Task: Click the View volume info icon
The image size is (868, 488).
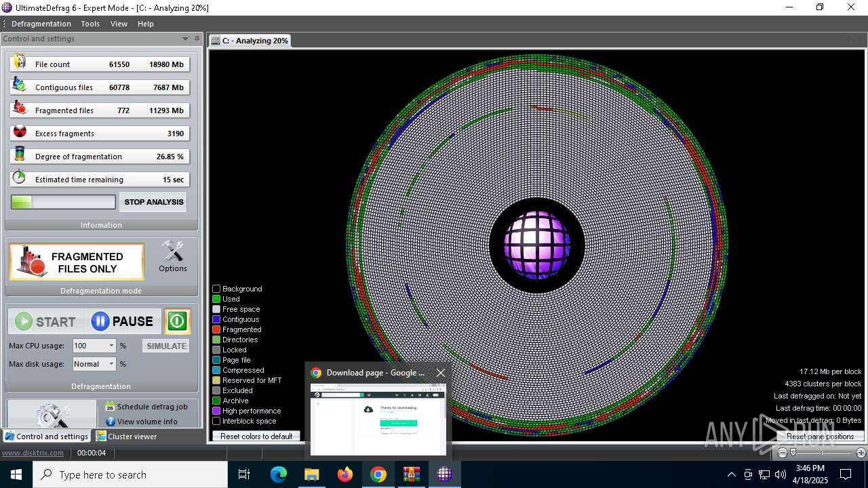Action: (111, 422)
